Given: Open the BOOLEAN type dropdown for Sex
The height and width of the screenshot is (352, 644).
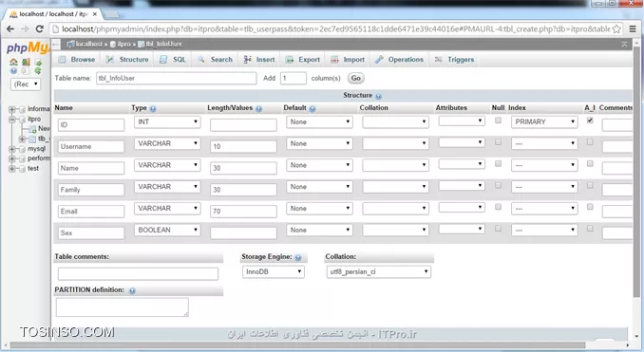Looking at the screenshot, I should (x=167, y=230).
